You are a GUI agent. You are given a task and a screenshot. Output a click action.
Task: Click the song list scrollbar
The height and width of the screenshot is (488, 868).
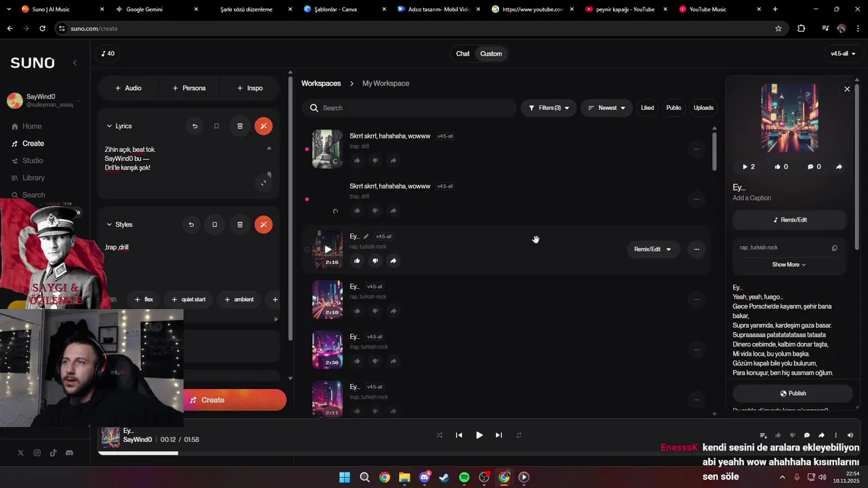714,150
